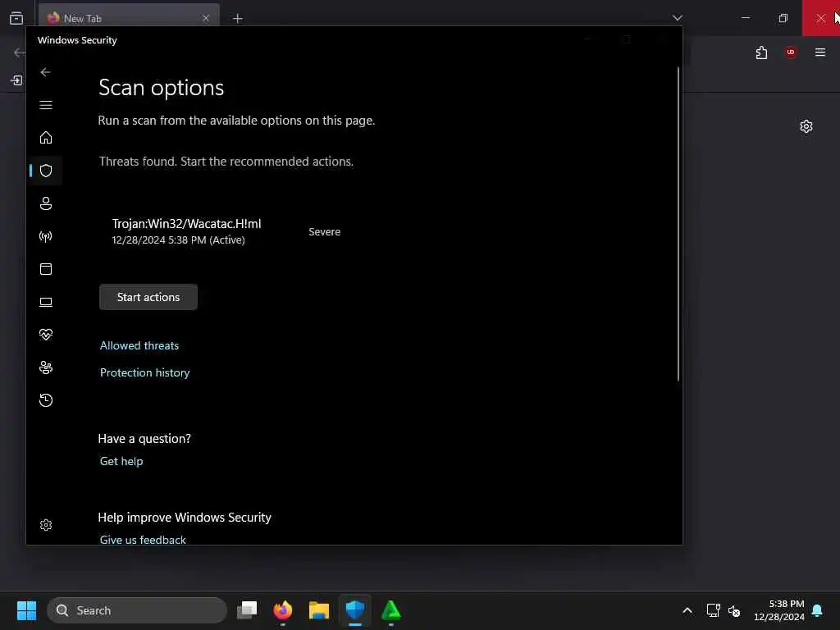Image resolution: width=840 pixels, height=630 pixels.
Task: Open Device performance & health heart icon
Action: tap(46, 335)
